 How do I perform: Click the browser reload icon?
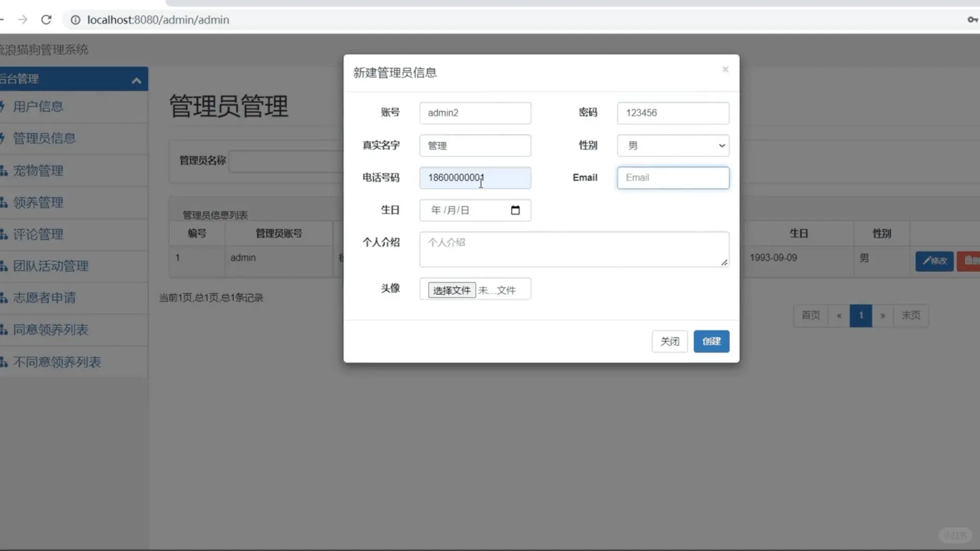point(46,19)
